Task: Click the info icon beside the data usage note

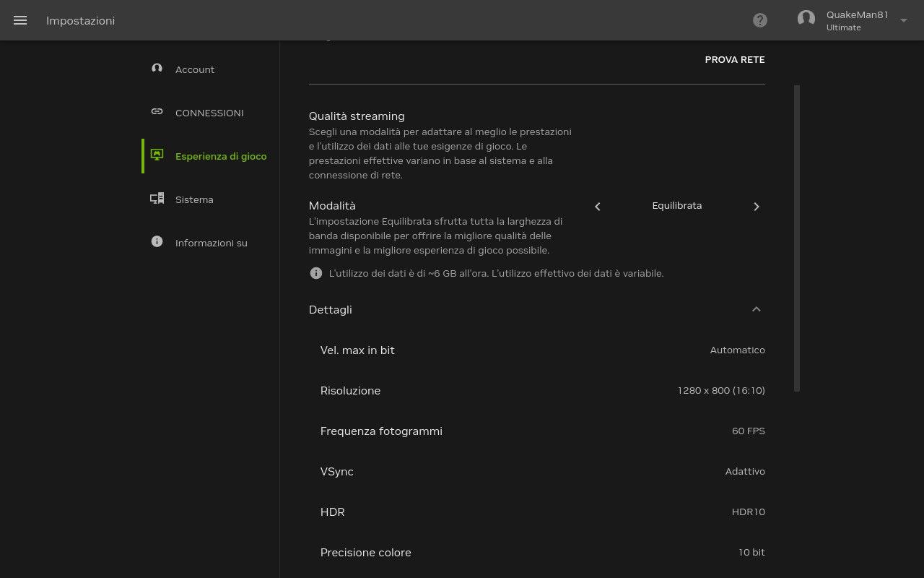Action: tap(316, 273)
